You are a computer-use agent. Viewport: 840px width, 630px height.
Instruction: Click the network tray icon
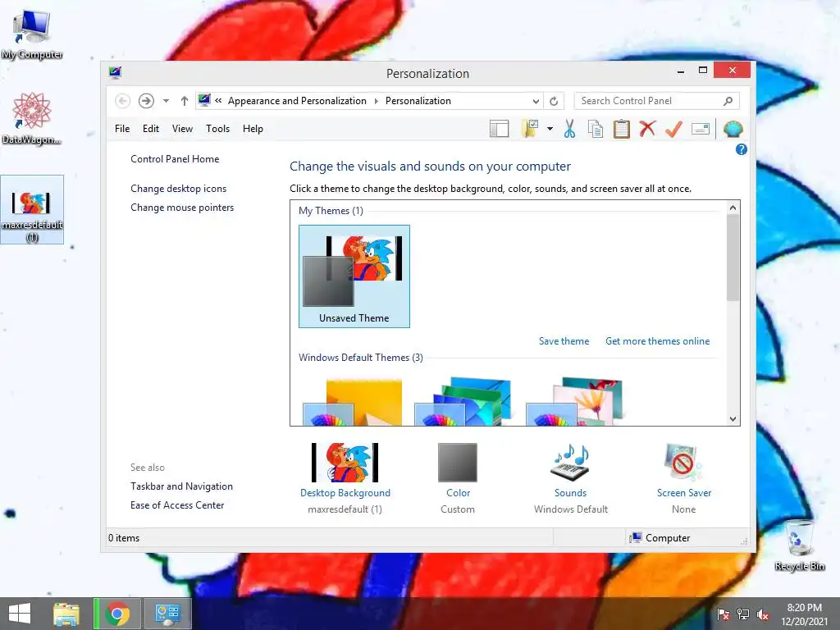[743, 614]
